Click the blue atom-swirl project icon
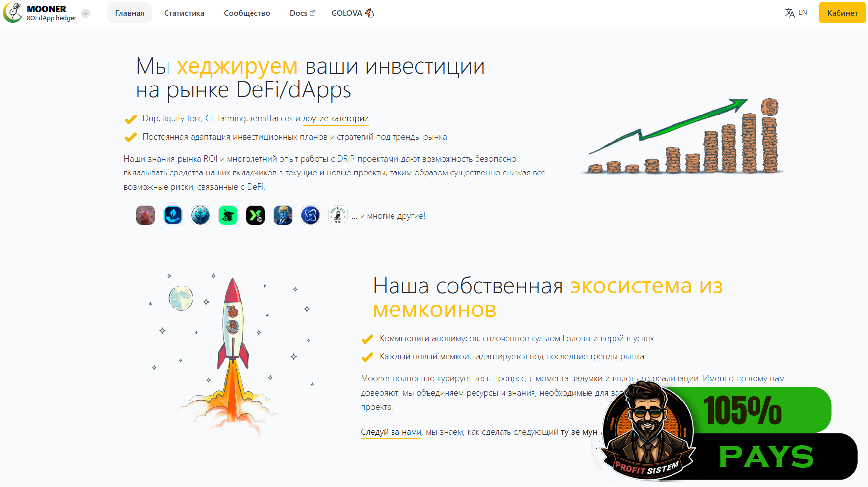The width and height of the screenshot is (868, 487). tap(310, 215)
